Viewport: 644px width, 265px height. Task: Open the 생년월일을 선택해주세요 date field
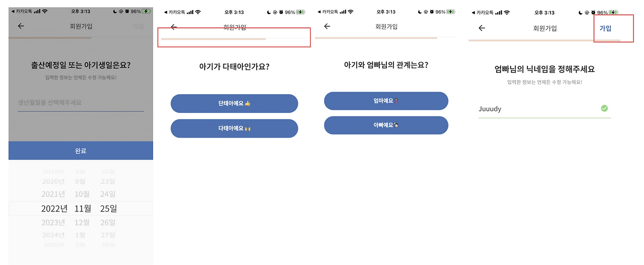(x=80, y=103)
